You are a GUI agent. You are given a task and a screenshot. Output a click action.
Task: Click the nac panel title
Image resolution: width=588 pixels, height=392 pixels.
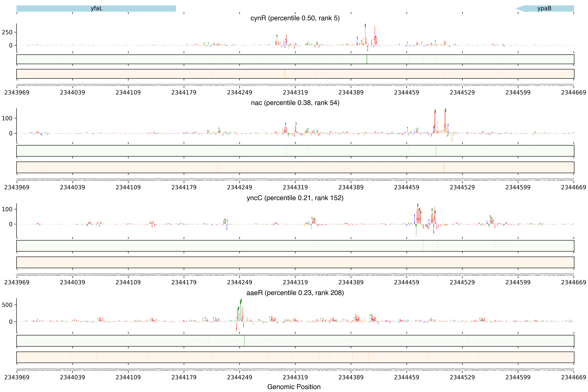295,103
